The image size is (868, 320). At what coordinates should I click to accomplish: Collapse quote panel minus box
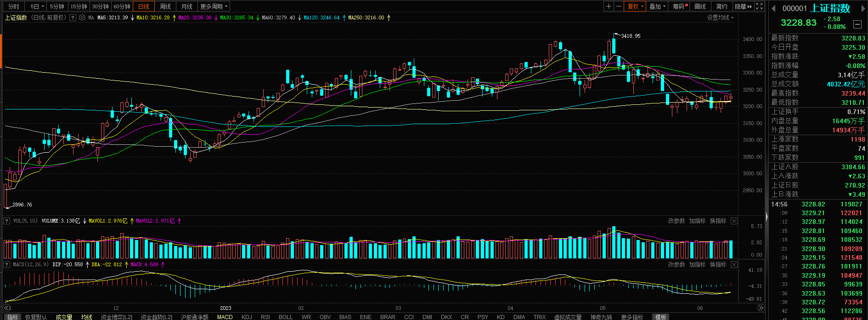tap(857, 24)
